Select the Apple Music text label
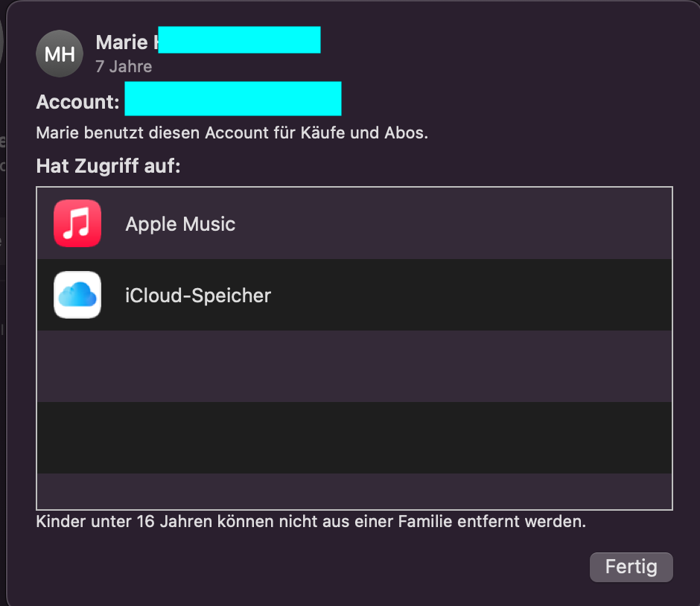Image resolution: width=700 pixels, height=606 pixels. tap(180, 224)
